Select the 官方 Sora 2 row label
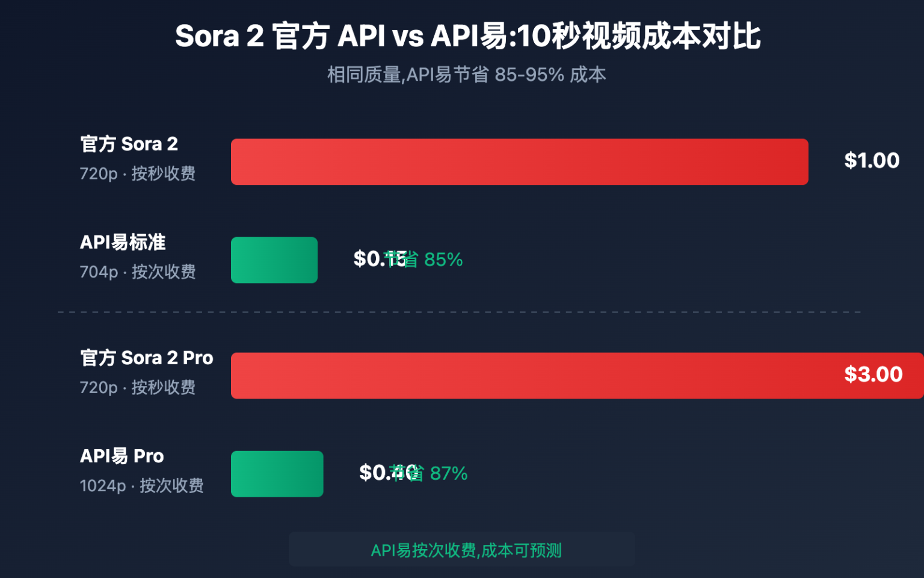The image size is (924, 578). pos(129,144)
